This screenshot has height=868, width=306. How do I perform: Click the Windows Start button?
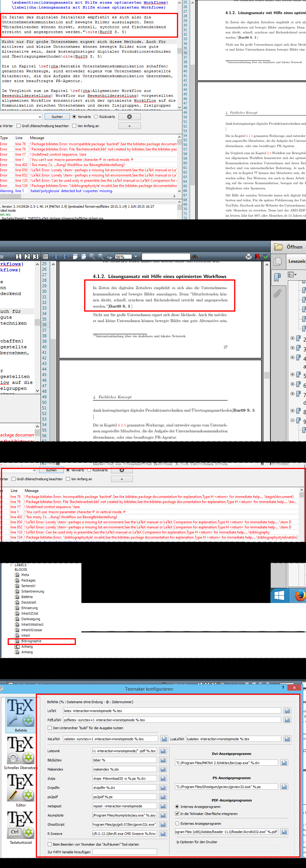click(279, 596)
